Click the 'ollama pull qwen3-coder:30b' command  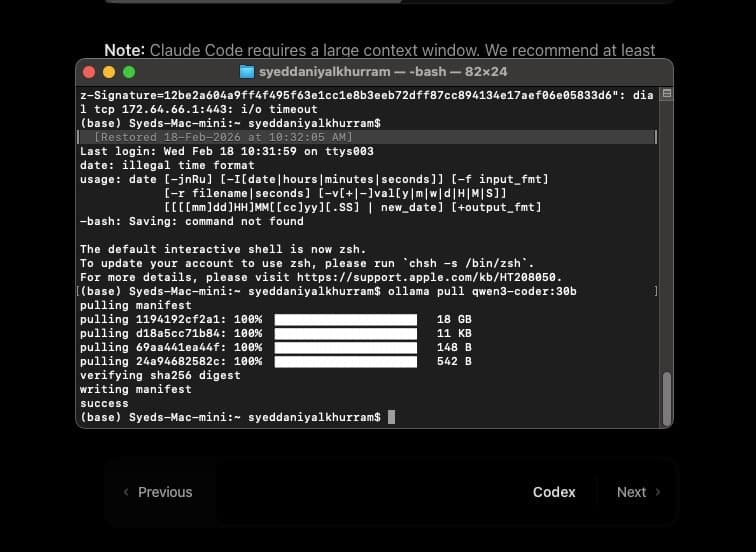pos(482,291)
